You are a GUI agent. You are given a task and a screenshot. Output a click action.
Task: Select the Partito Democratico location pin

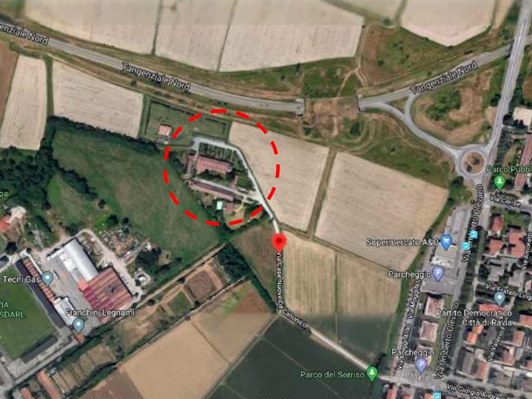coord(499,299)
